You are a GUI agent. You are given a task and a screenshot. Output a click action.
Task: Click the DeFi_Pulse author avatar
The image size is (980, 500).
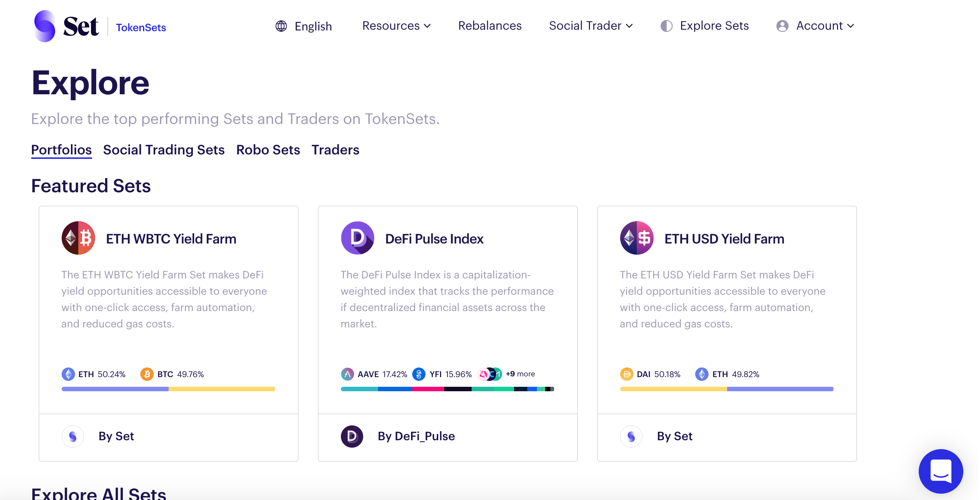pyautogui.click(x=352, y=436)
